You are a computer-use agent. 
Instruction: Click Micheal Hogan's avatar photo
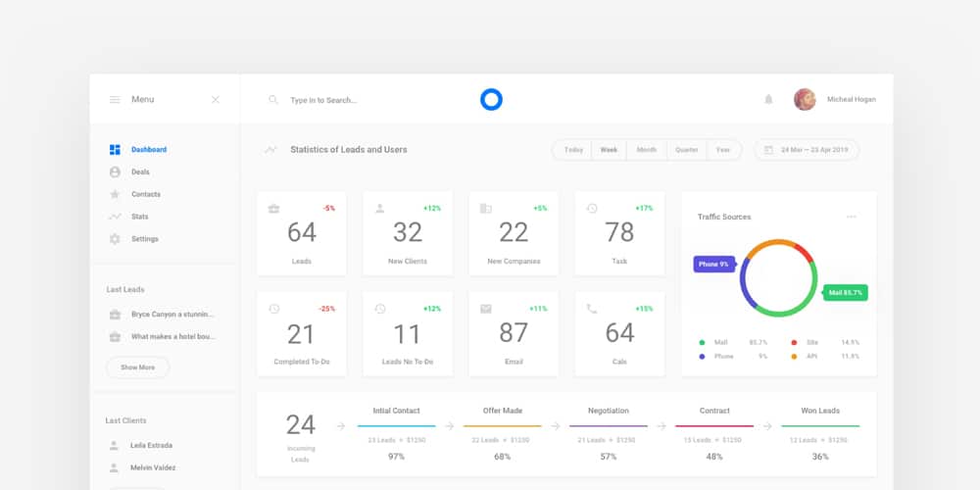(805, 99)
